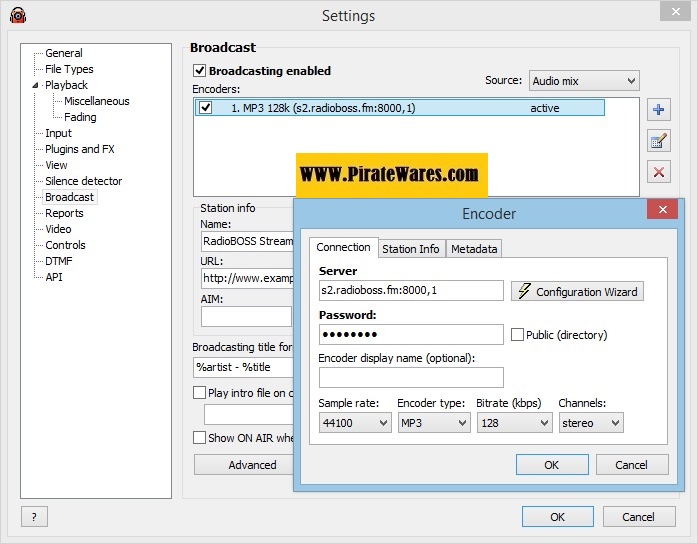Click the RadioBOSS app icon in title bar
Viewport: 698px width, 544px height.
[17, 15]
